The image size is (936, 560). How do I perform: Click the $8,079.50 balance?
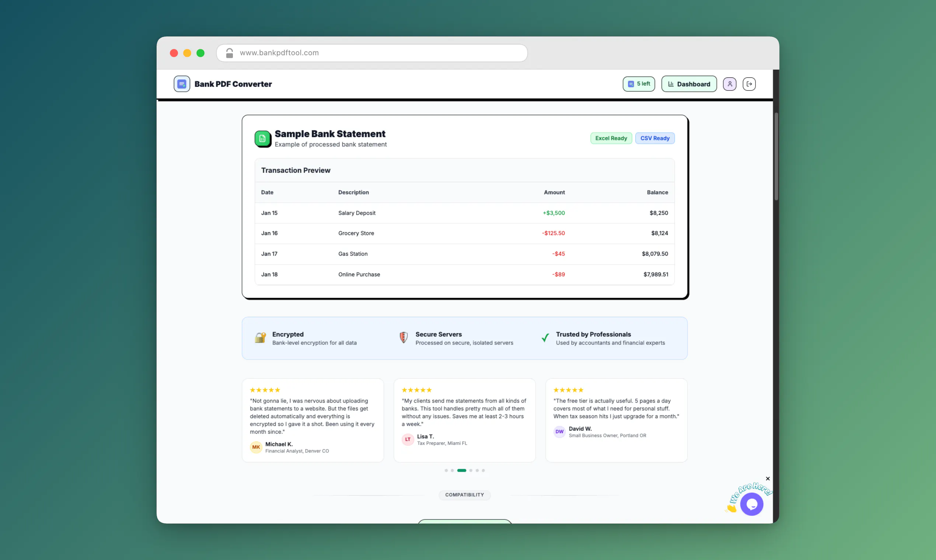click(655, 253)
